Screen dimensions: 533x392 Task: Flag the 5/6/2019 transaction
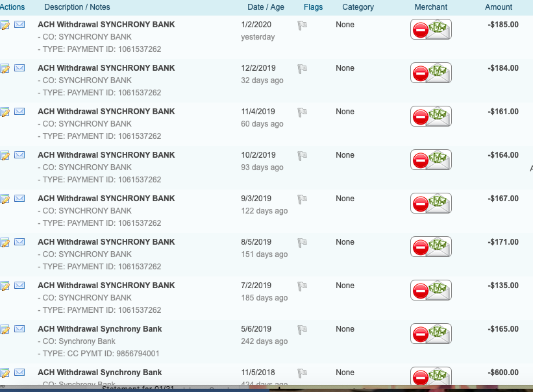(x=302, y=330)
